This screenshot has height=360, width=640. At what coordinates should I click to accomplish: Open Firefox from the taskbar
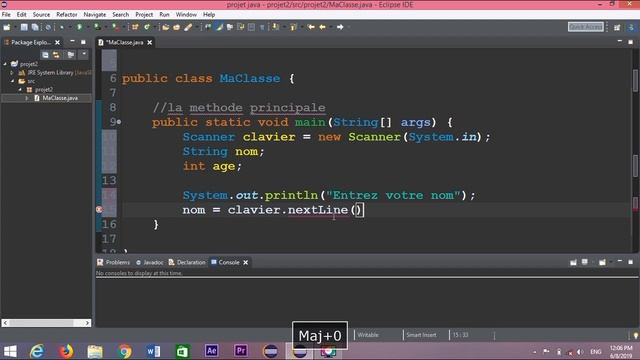[66, 351]
